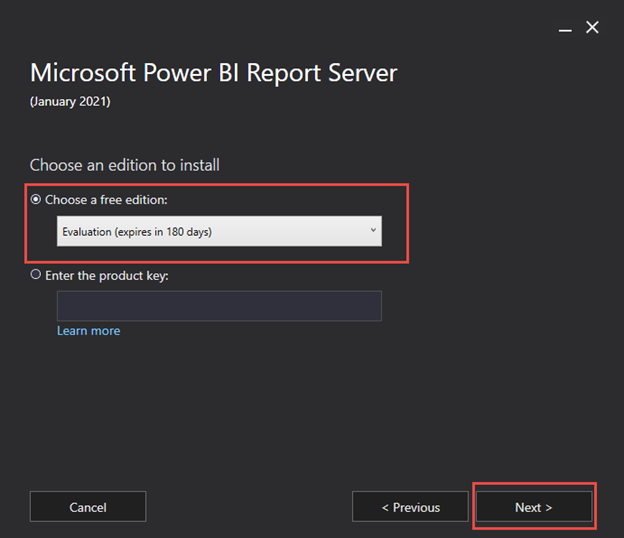
Task: Click the "<" symbol on the Previous button
Action: coord(385,507)
